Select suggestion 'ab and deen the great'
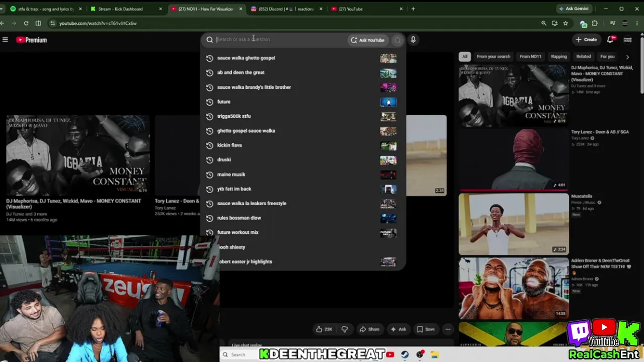Viewport: 644px width, 362px height. pos(302,73)
